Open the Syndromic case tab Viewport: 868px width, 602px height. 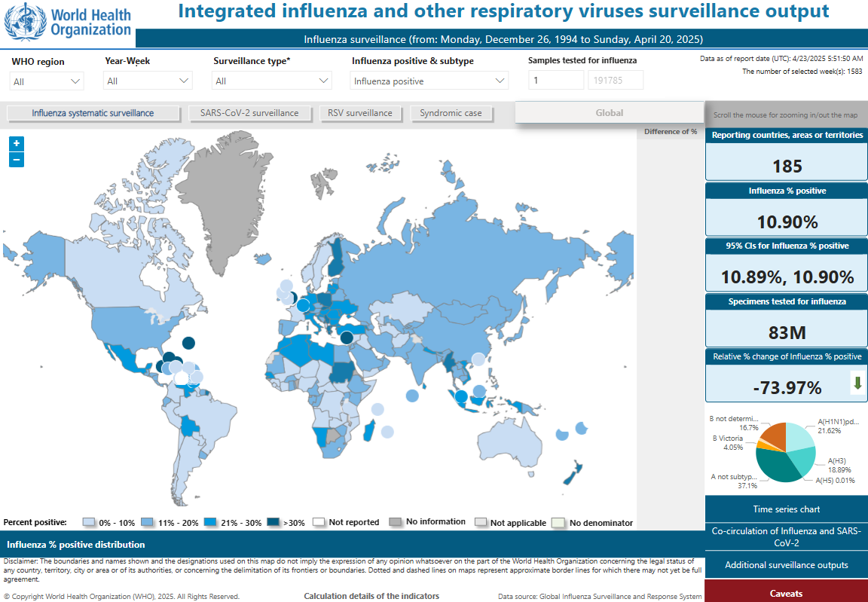(x=451, y=113)
